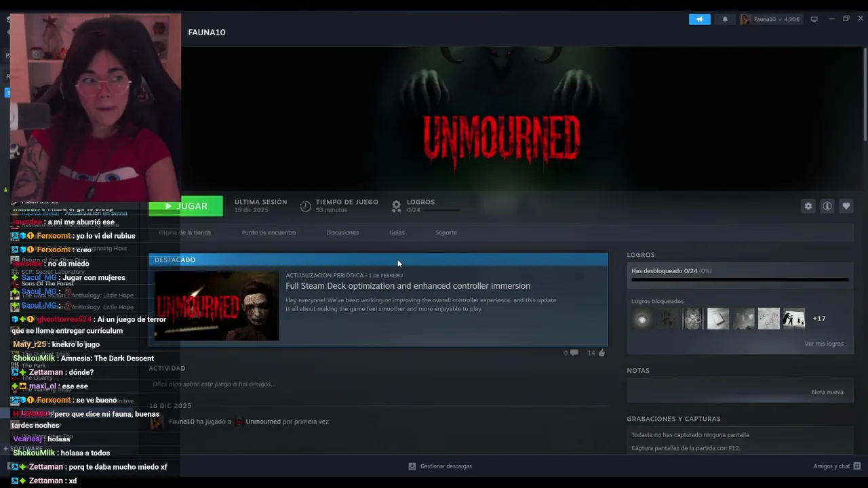Show the +17 remaining locked achievements

[x=819, y=319]
